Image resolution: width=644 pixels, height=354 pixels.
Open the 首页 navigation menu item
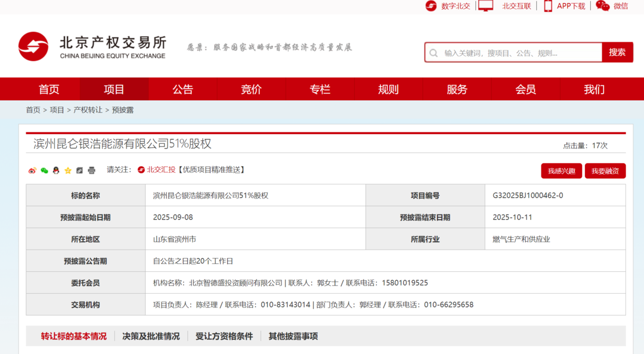(x=49, y=89)
